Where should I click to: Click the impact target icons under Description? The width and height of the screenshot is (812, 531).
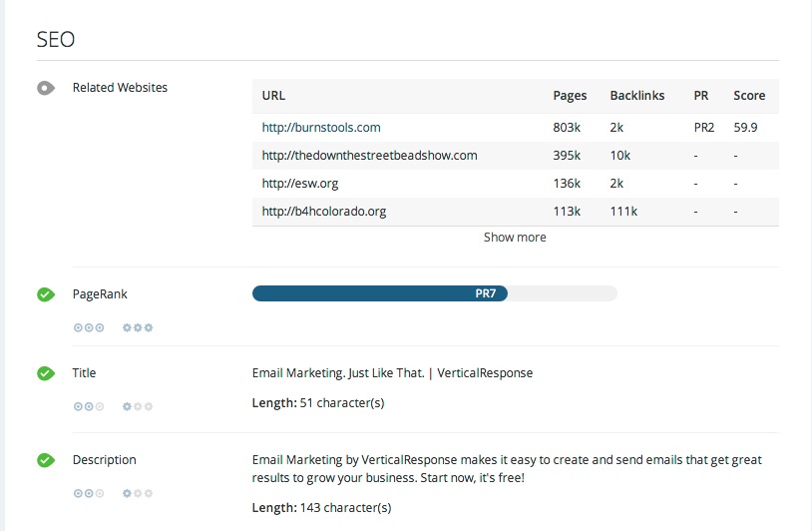[x=89, y=493]
